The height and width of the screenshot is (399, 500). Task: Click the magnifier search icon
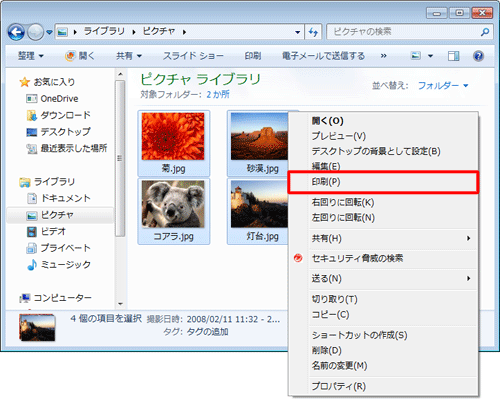pyautogui.click(x=485, y=32)
